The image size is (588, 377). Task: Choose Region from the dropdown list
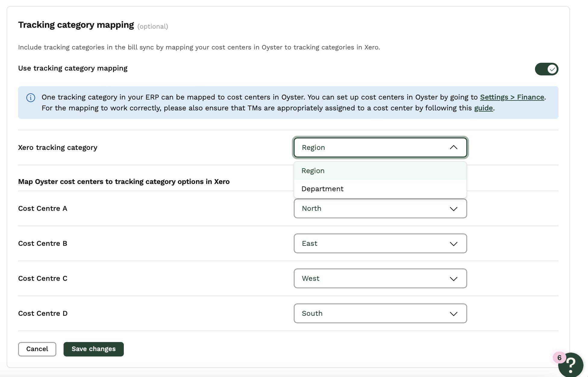click(380, 171)
